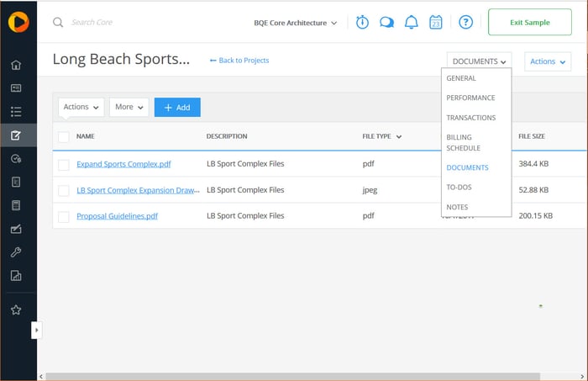Click the jpeg file type cell

[x=370, y=190]
